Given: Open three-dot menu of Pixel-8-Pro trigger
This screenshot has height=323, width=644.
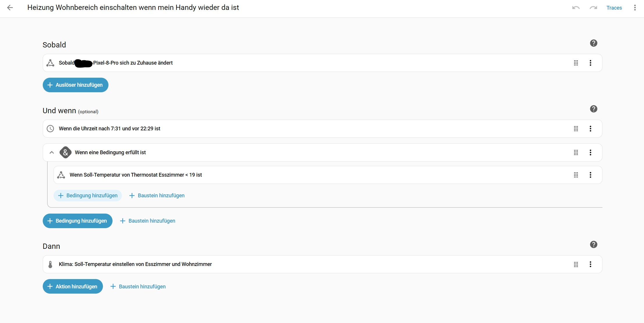Looking at the screenshot, I should click(590, 63).
